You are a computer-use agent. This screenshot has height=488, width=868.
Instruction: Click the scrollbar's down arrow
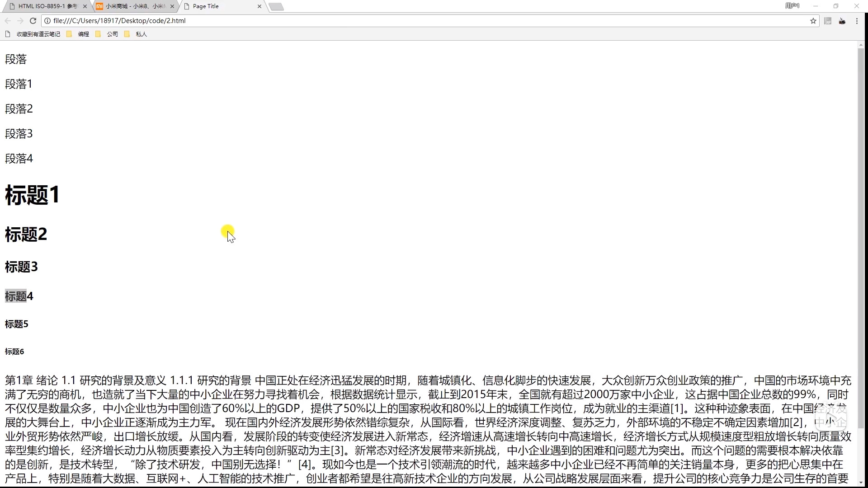[861, 483]
